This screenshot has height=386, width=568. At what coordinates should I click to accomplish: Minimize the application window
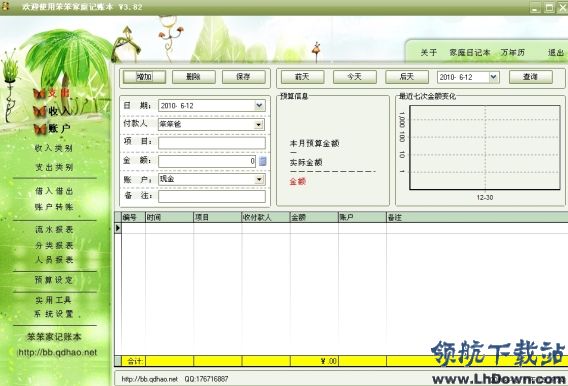point(536,8)
